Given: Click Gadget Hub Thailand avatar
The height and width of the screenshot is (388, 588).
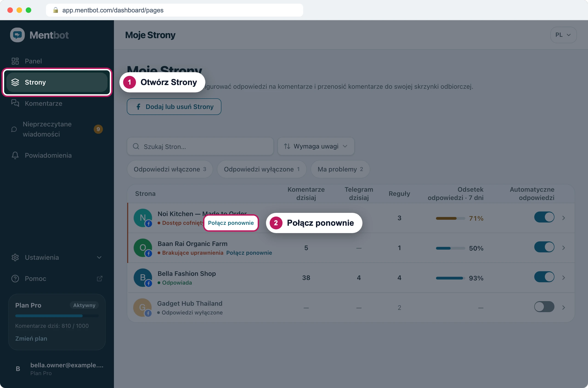Looking at the screenshot, I should 142,308.
